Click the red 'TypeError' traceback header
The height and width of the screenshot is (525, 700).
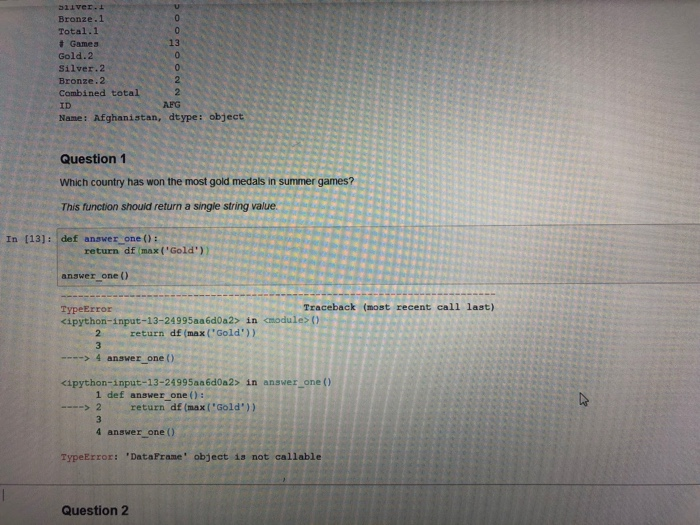[x=86, y=309]
